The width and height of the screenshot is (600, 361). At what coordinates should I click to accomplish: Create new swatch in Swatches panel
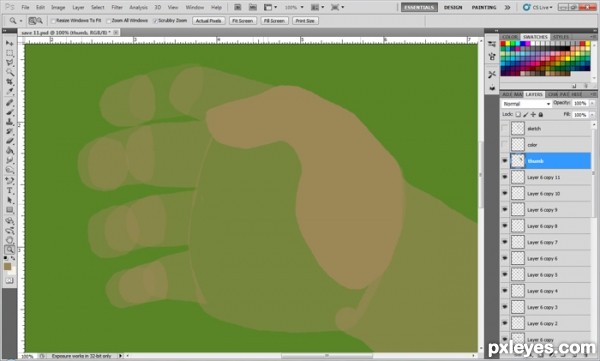point(574,86)
